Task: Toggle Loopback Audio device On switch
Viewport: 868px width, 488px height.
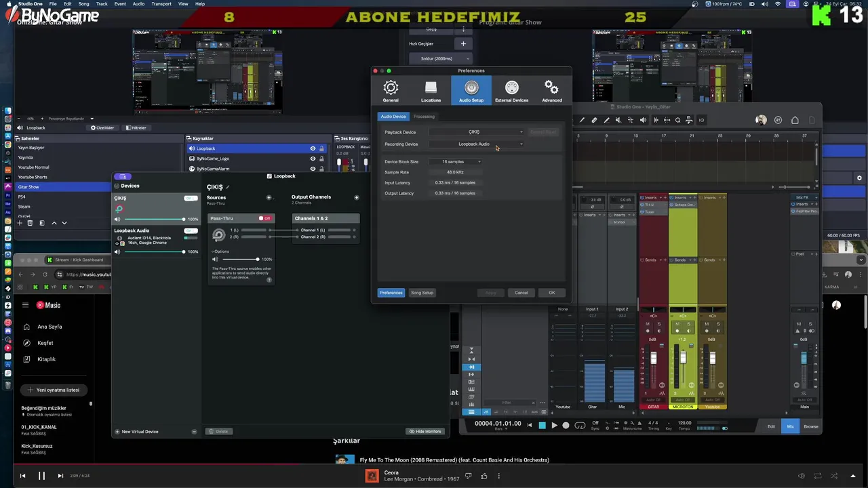Action: [191, 230]
